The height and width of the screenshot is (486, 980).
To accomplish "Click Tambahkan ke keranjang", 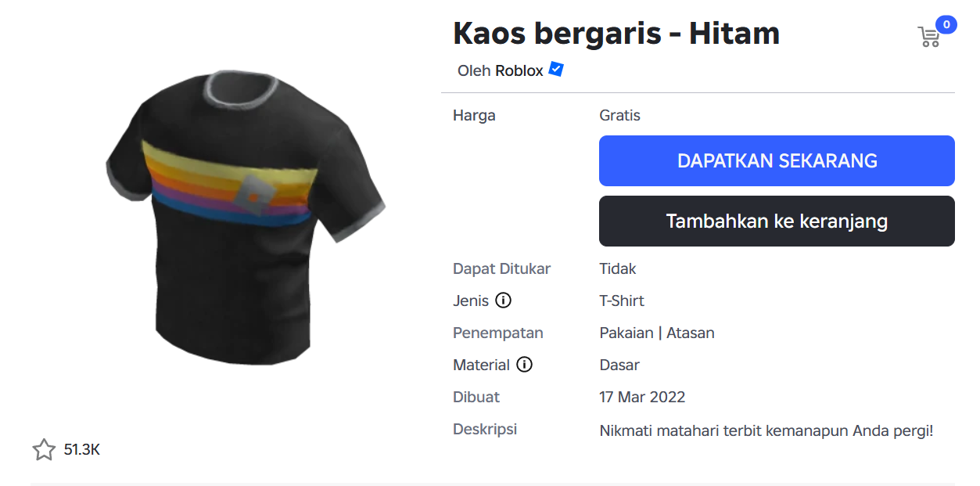I will [x=777, y=221].
